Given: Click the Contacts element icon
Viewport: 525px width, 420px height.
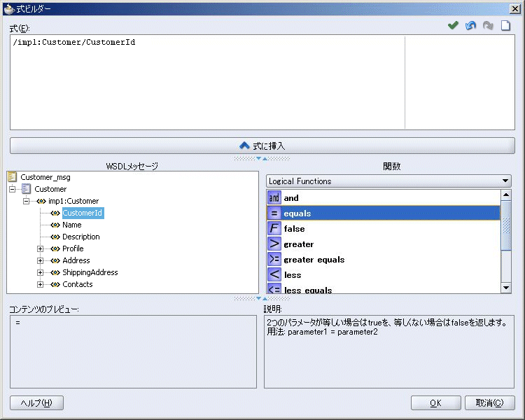Looking at the screenshot, I should click(x=55, y=284).
